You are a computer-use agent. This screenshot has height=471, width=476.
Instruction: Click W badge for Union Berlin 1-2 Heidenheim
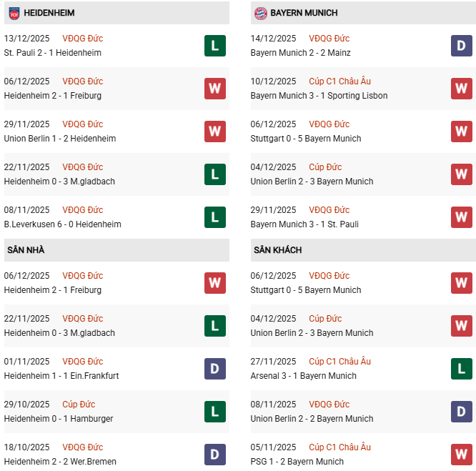(x=214, y=132)
